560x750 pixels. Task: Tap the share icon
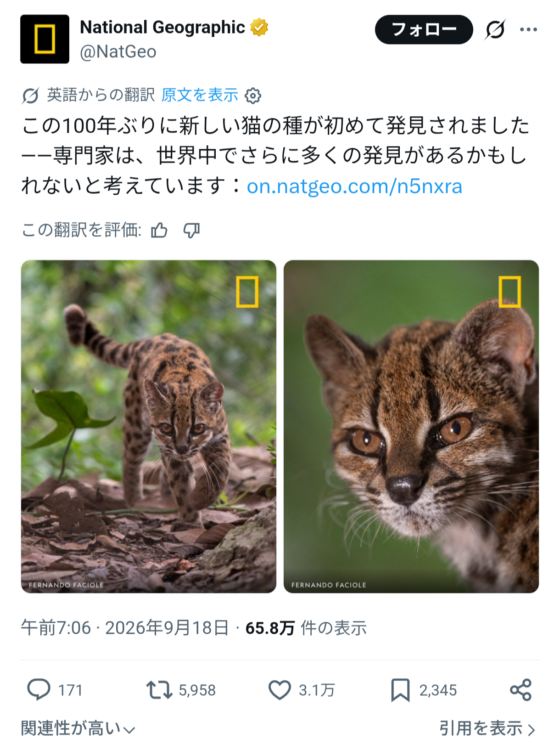pos(521,689)
